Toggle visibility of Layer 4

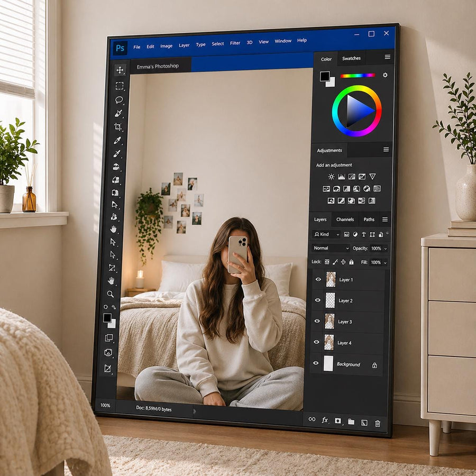click(x=316, y=342)
